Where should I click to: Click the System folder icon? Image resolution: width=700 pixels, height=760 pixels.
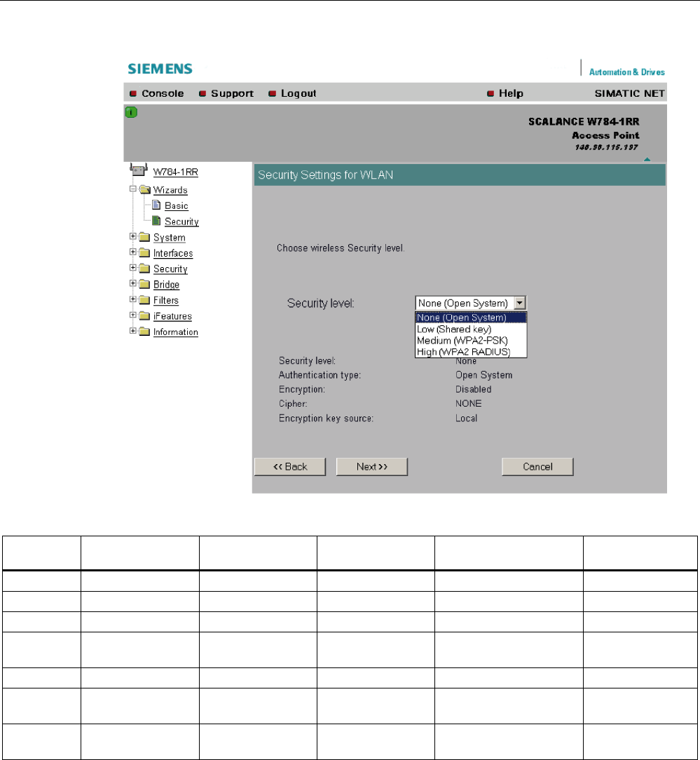coord(144,237)
